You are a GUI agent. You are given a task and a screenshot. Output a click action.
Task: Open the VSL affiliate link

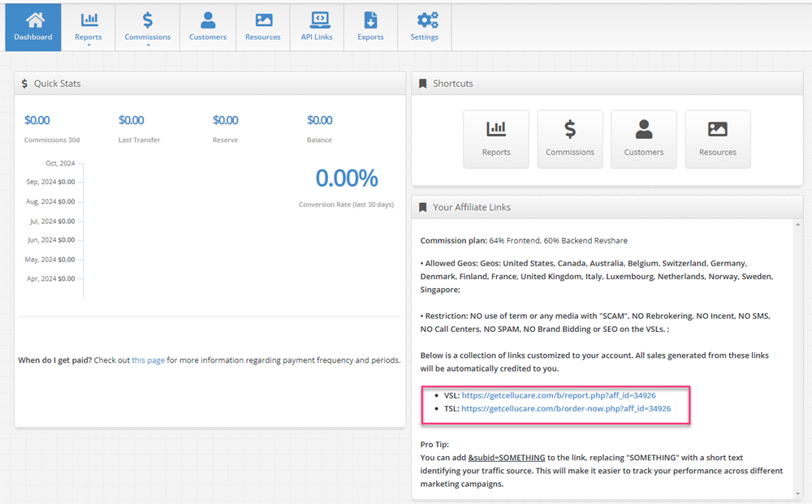[559, 395]
